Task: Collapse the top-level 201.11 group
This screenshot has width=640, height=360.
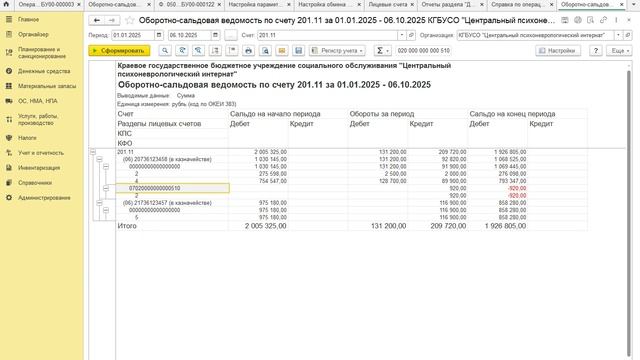Action: click(x=93, y=152)
